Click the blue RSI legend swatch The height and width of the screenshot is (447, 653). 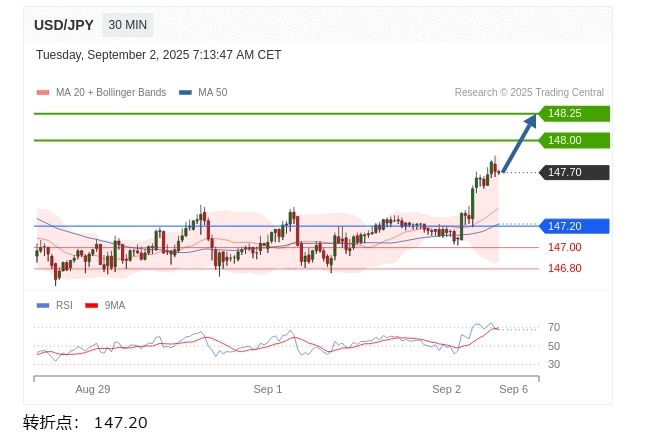[x=43, y=305]
